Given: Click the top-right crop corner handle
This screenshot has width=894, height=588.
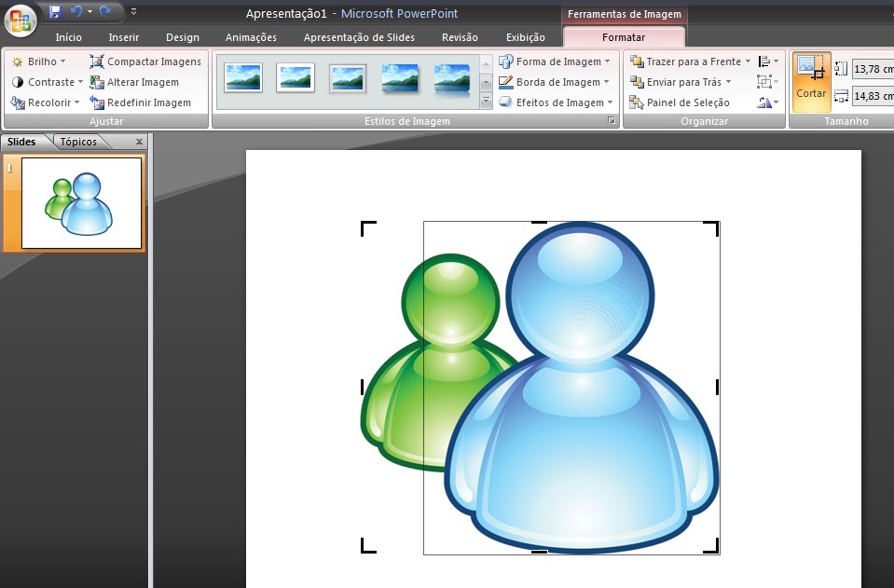Looking at the screenshot, I should coord(711,228).
